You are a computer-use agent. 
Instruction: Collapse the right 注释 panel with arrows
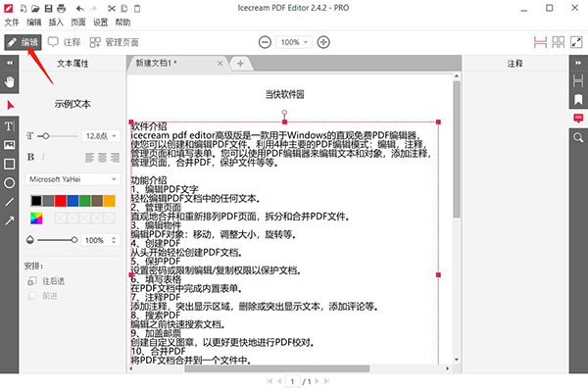pyautogui.click(x=578, y=63)
